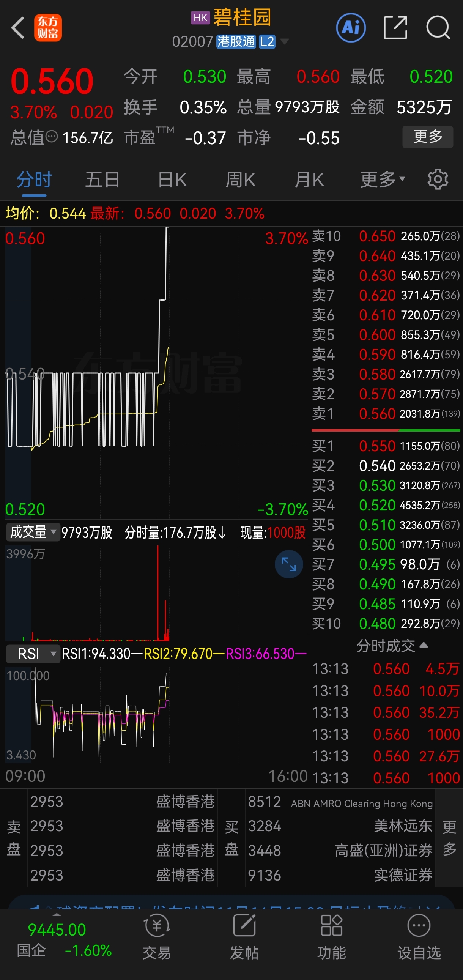Expand the stock code dropdown arrow
This screenshot has height=980, width=463.
284,41
